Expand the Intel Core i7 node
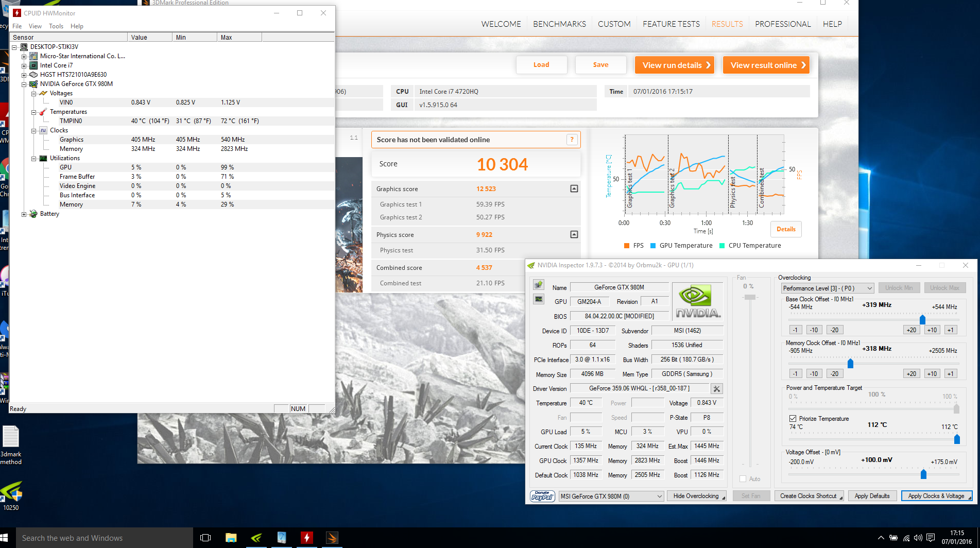 click(24, 65)
